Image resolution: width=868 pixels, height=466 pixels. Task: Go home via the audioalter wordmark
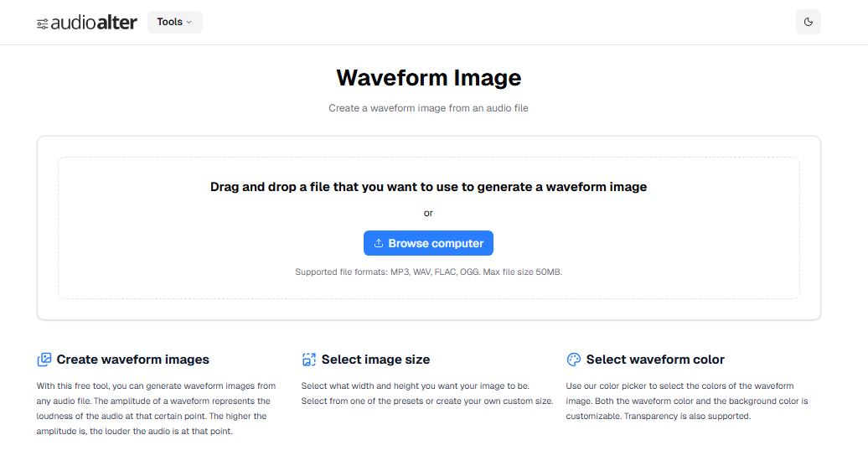click(x=93, y=23)
